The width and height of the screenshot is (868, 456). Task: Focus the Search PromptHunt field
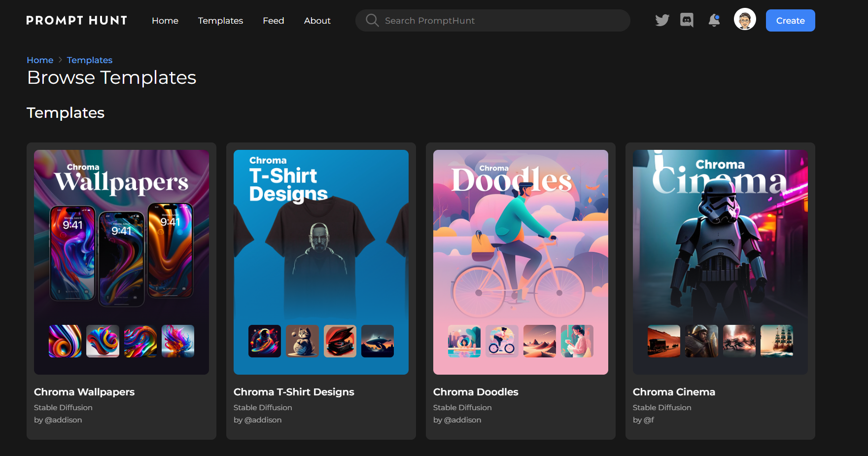(x=492, y=20)
